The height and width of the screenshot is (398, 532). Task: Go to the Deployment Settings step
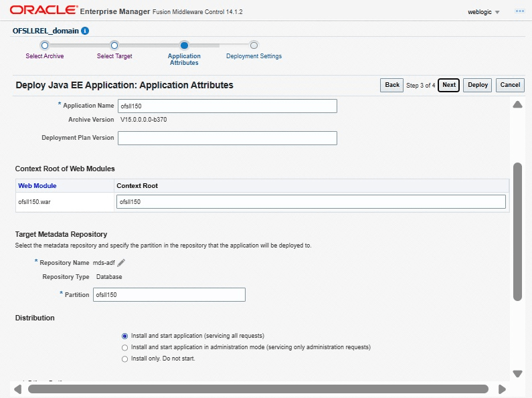click(254, 56)
